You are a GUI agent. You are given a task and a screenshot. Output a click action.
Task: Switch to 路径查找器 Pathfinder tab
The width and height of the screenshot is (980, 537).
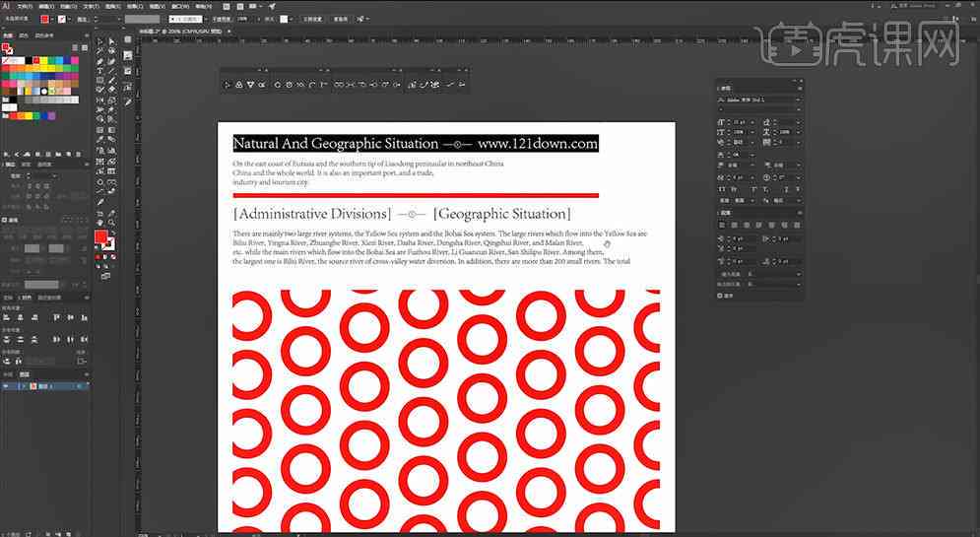click(x=48, y=297)
